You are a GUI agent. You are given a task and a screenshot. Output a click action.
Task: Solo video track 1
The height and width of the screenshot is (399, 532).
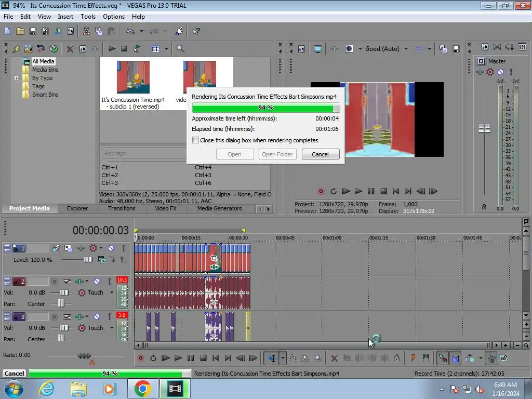[x=124, y=248]
